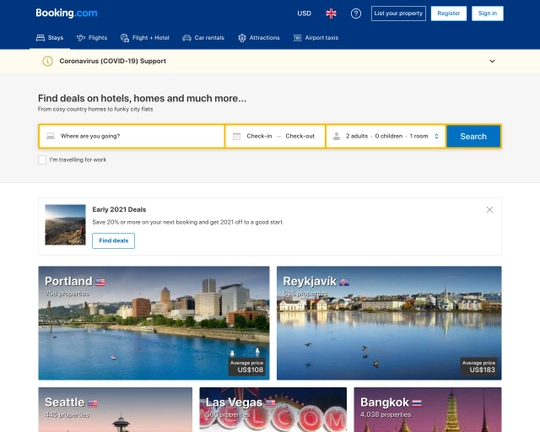Click the Iceland flag next to Reykjavík
The width and height of the screenshot is (540, 432).
[x=344, y=282]
